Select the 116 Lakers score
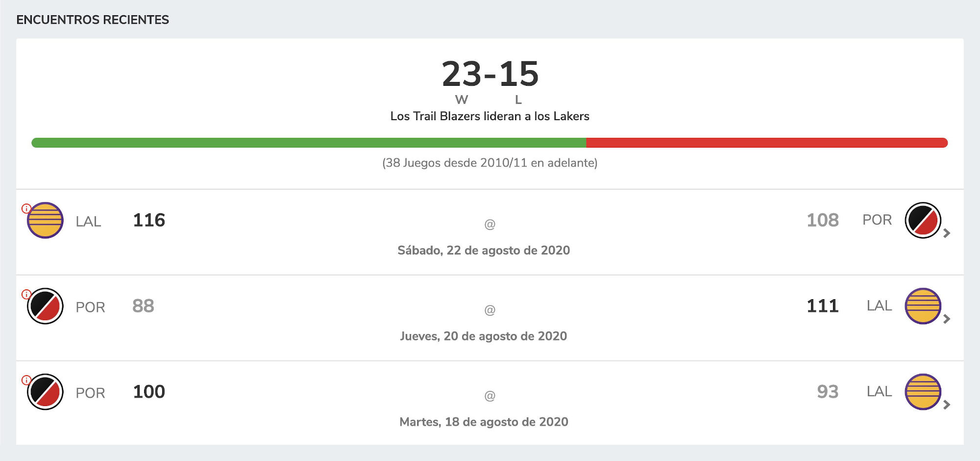Image resolution: width=980 pixels, height=461 pixels. click(149, 220)
